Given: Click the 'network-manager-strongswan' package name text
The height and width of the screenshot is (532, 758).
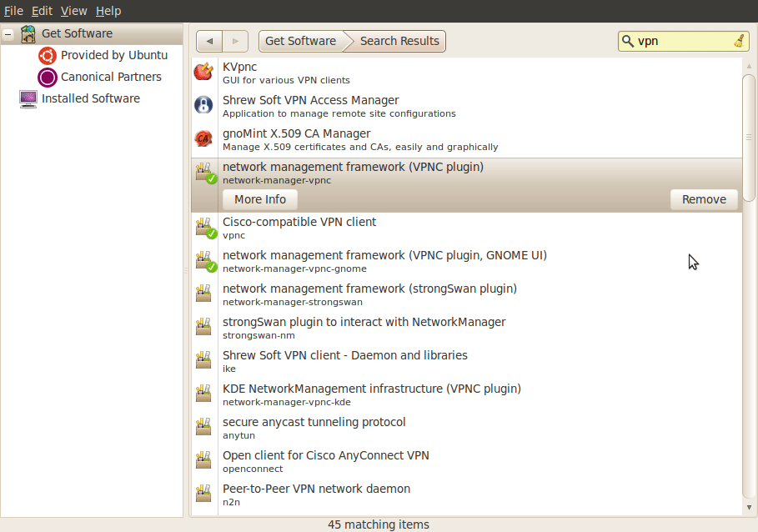Looking at the screenshot, I should [x=292, y=302].
